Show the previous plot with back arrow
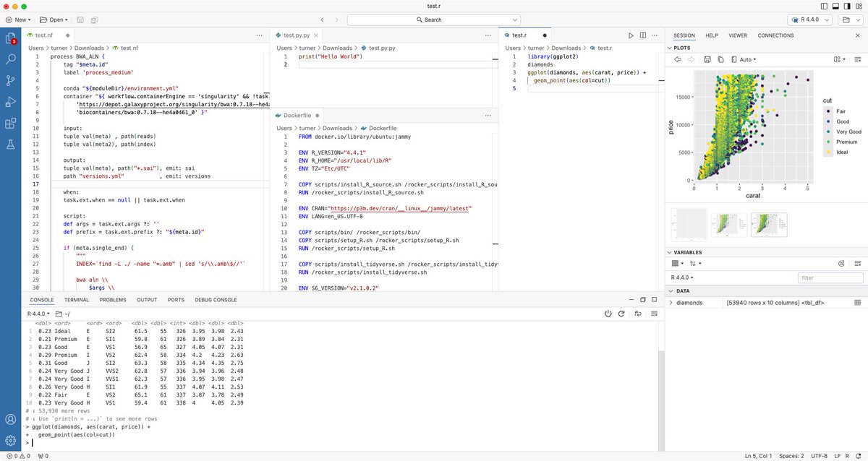The width and height of the screenshot is (868, 461). coord(678,59)
